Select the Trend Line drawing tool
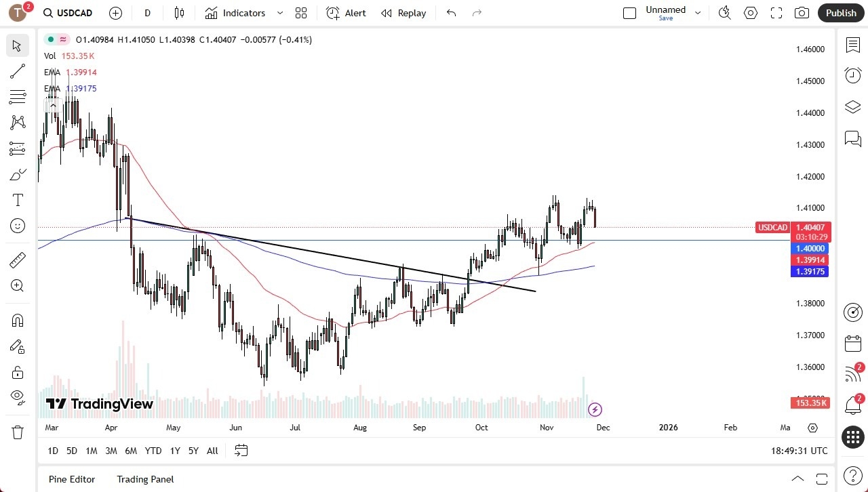868x492 pixels. tap(17, 71)
